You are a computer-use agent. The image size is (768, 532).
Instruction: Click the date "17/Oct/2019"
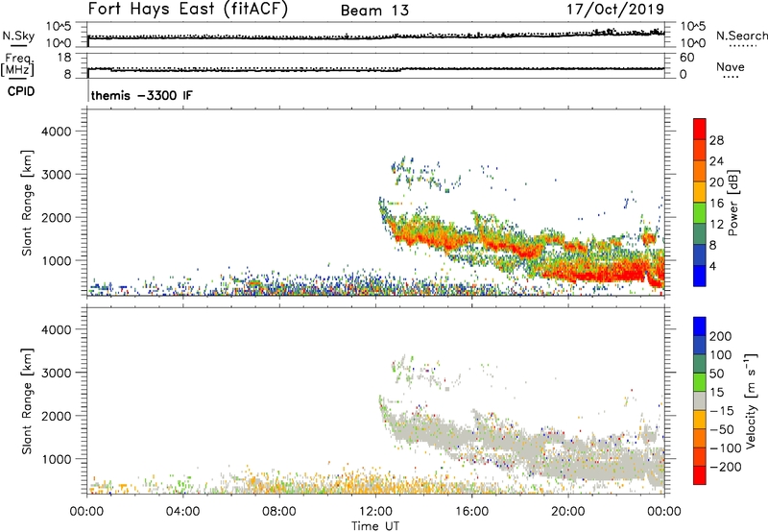[615, 10]
